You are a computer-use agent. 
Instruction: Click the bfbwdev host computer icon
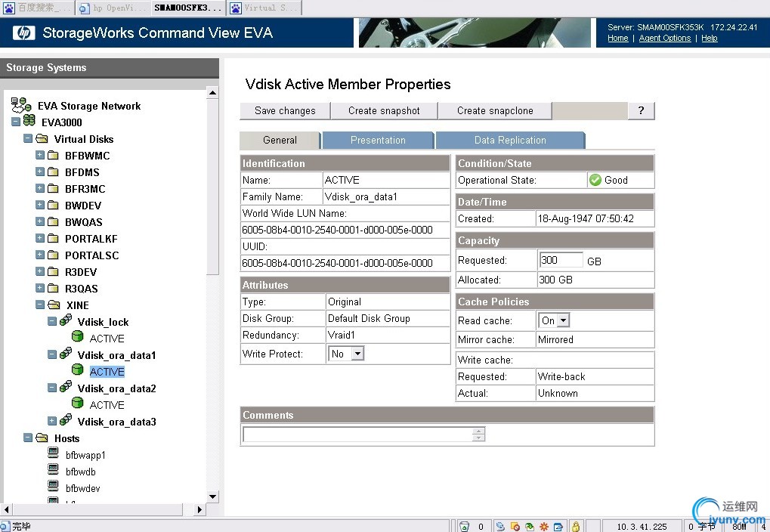54,487
